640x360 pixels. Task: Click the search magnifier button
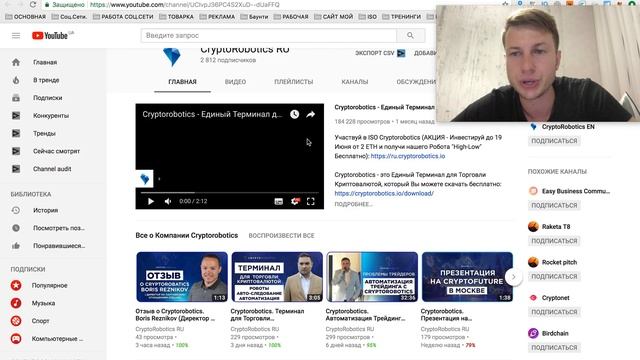[x=410, y=36]
